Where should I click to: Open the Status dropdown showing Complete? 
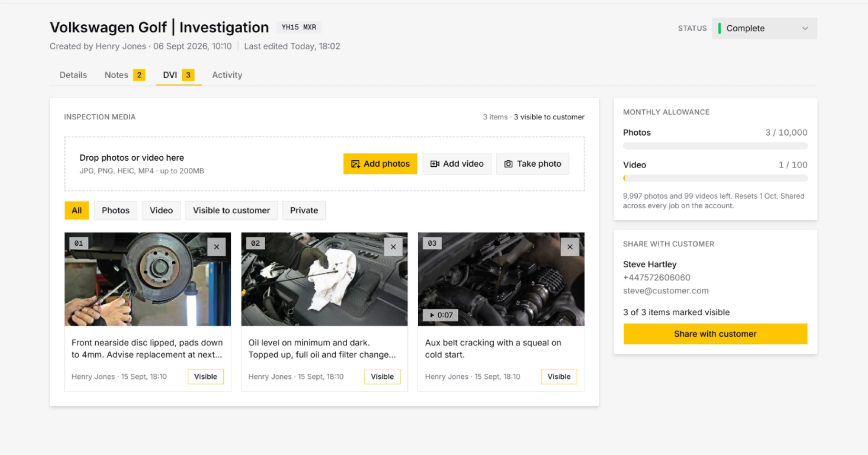point(765,29)
